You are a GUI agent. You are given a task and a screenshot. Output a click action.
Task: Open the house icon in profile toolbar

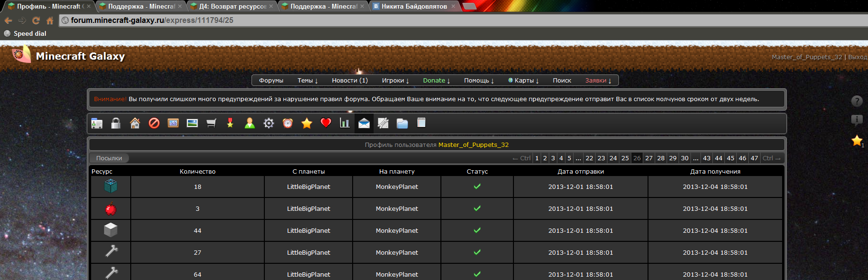point(135,124)
